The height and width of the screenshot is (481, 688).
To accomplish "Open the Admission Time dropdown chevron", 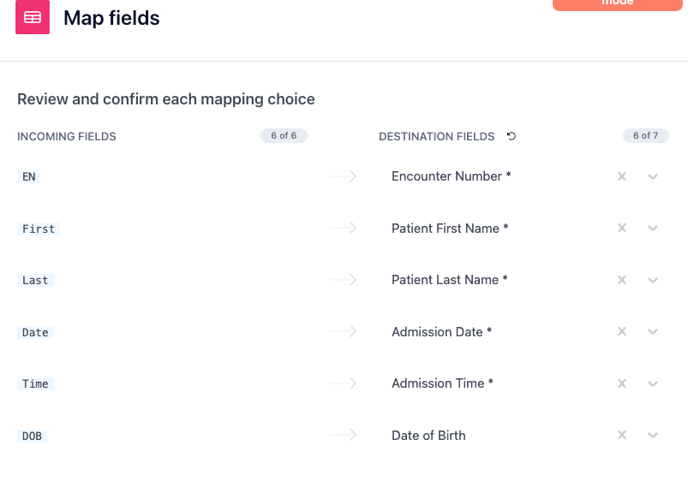I will pyautogui.click(x=653, y=384).
